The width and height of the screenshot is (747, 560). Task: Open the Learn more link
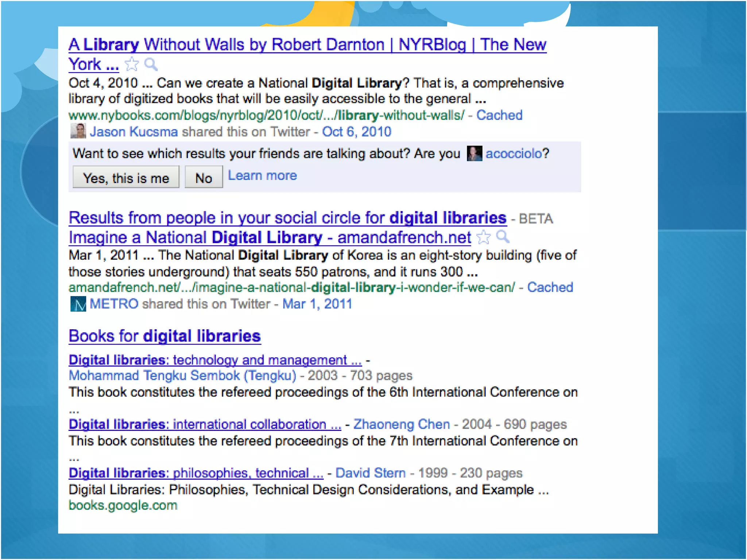[262, 176]
